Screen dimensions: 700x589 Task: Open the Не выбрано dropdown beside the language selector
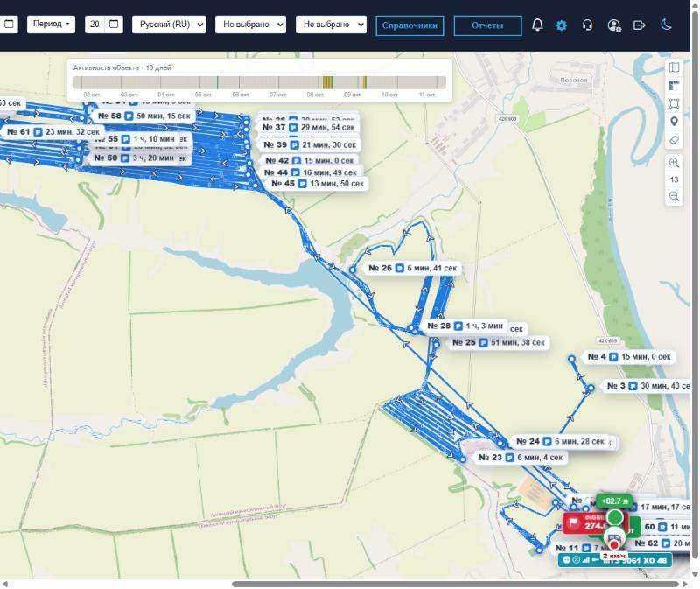click(250, 25)
